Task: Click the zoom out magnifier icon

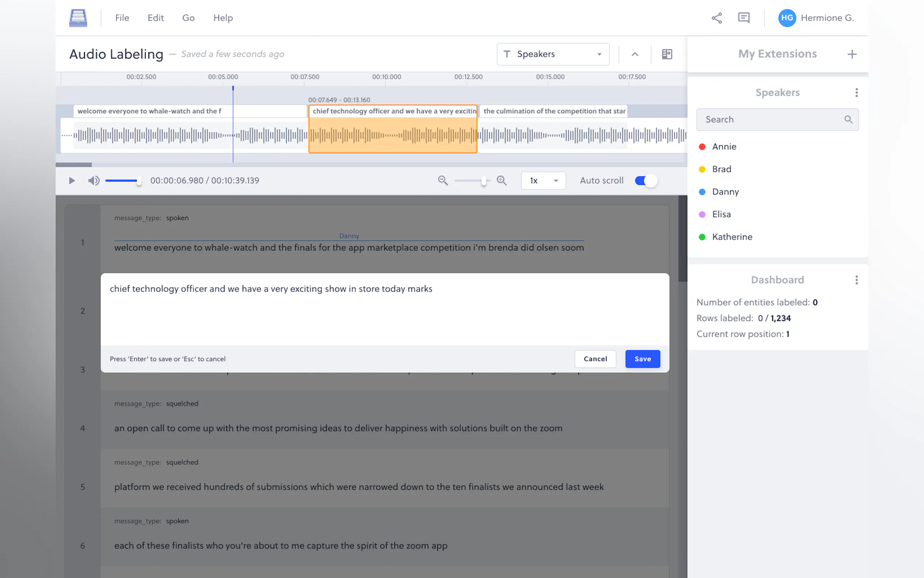Action: (443, 181)
